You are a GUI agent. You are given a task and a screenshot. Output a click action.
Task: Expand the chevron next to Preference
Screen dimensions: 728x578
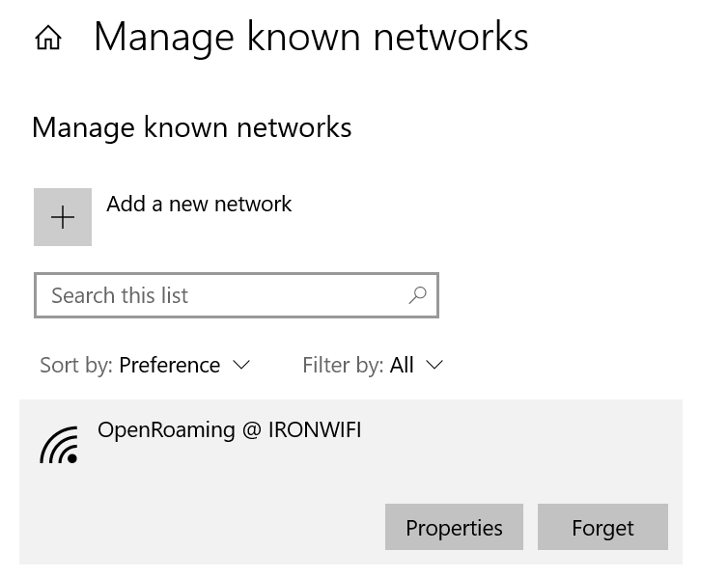pos(241,365)
